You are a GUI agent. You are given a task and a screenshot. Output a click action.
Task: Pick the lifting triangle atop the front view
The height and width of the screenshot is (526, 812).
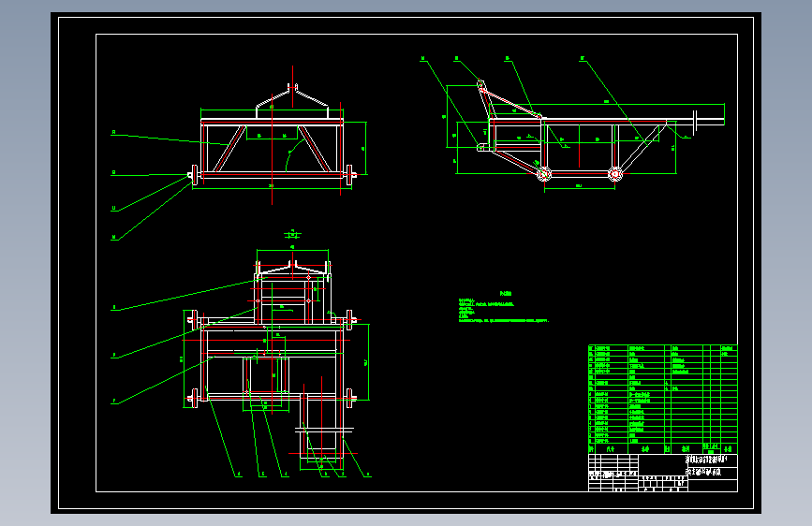292,99
